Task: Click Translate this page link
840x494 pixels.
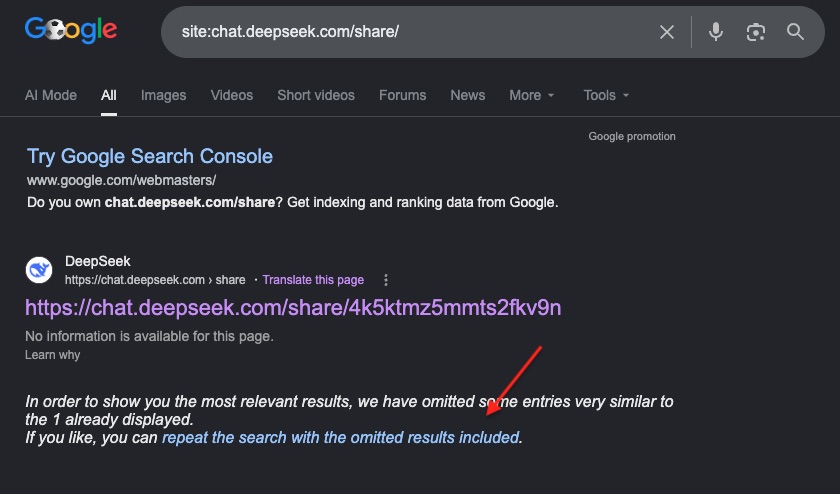Action: pos(313,280)
